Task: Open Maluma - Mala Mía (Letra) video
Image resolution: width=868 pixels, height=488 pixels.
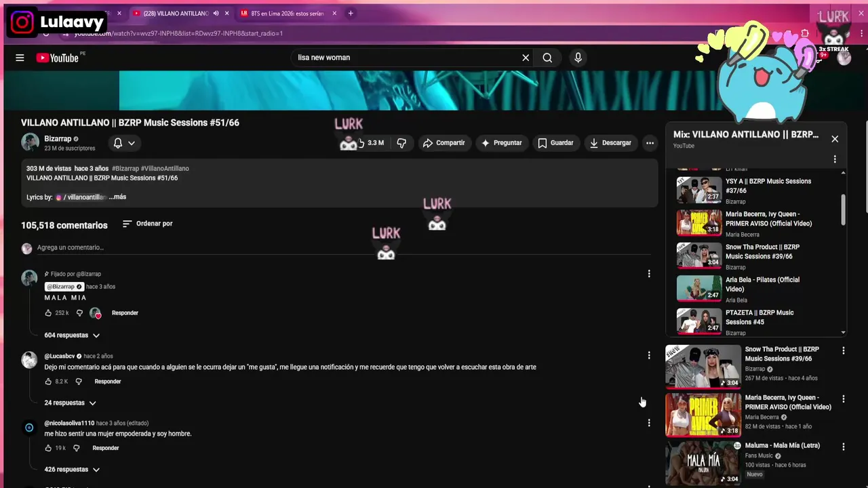Action: 783,446
